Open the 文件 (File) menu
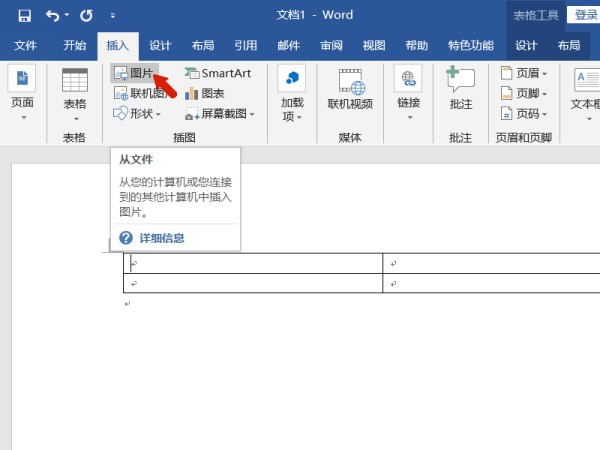The width and height of the screenshot is (600, 450). (25, 46)
